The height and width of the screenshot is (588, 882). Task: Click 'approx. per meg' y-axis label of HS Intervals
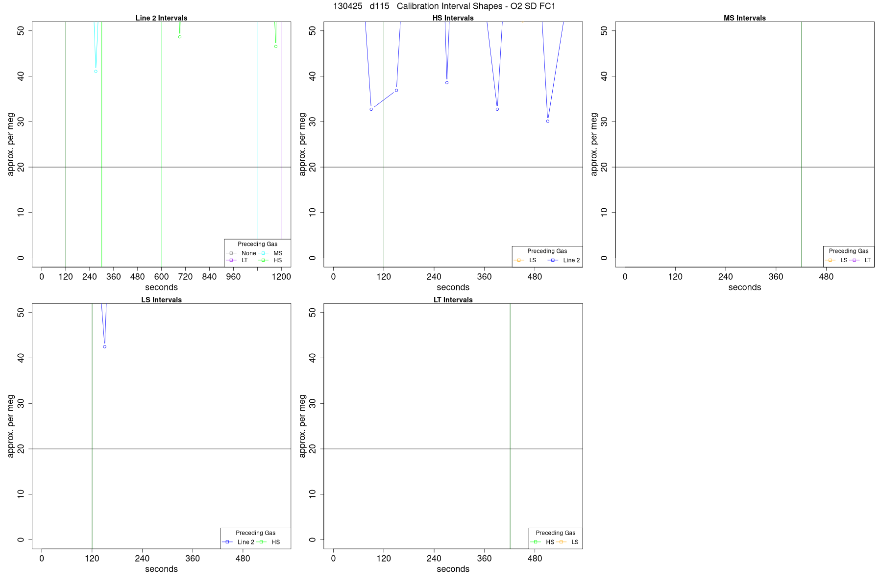pyautogui.click(x=302, y=144)
